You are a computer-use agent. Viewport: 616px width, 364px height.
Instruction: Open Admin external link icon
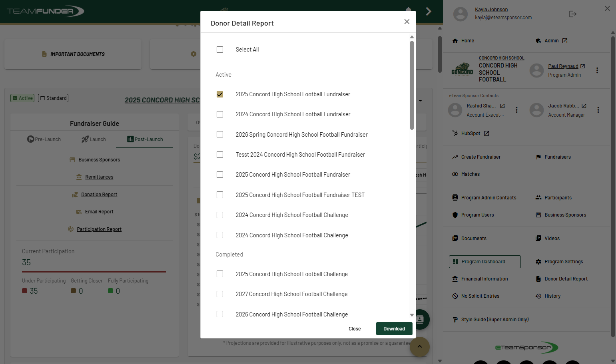point(565,41)
